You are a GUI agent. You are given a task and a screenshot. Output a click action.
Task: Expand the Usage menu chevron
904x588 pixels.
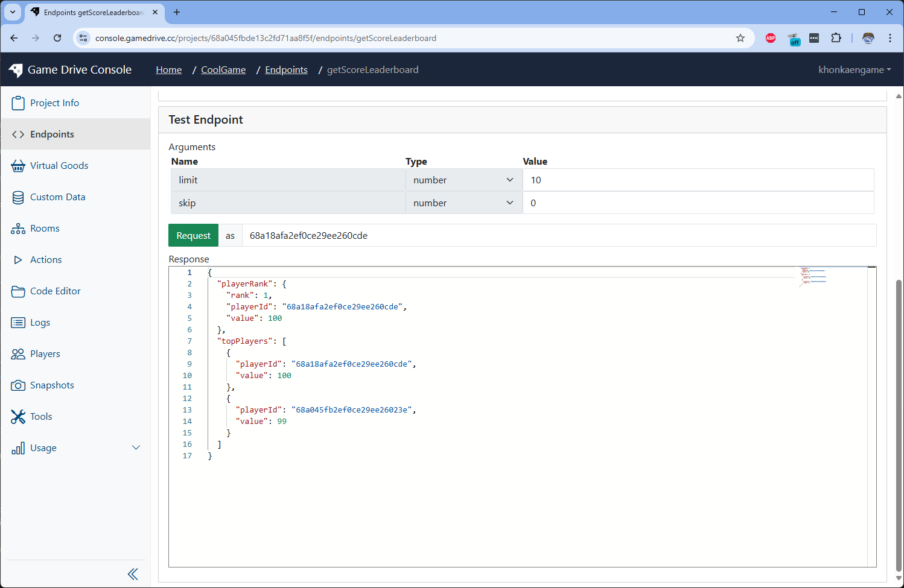136,447
